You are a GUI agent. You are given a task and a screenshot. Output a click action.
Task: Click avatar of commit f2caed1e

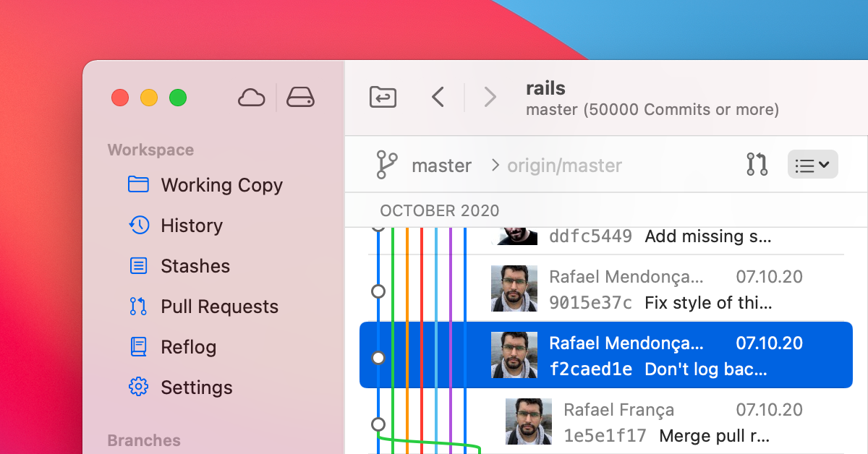tap(514, 355)
